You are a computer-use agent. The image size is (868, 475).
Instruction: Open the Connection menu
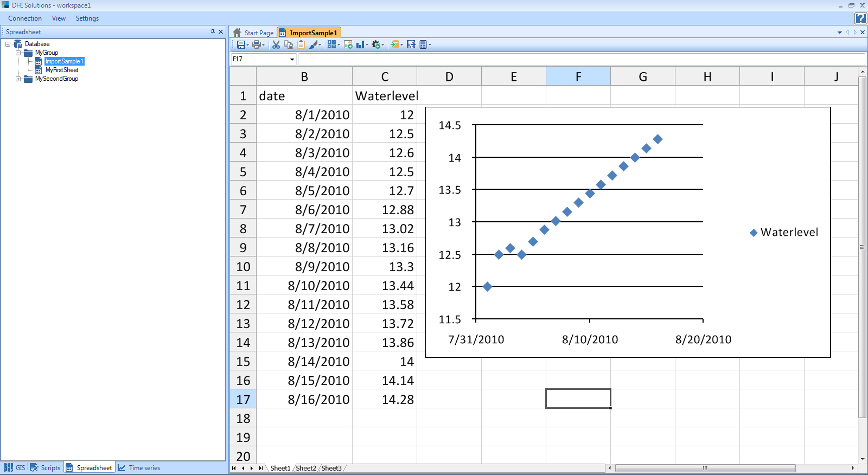25,18
